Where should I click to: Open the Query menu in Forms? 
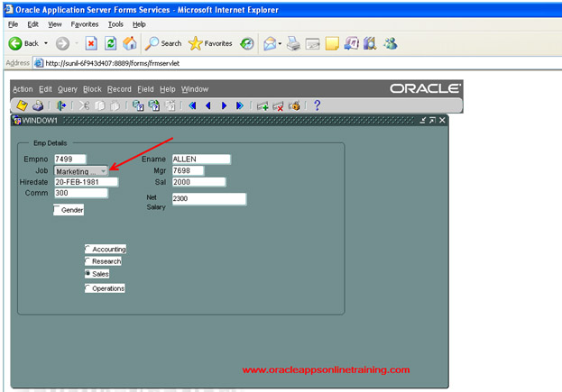pyautogui.click(x=68, y=89)
